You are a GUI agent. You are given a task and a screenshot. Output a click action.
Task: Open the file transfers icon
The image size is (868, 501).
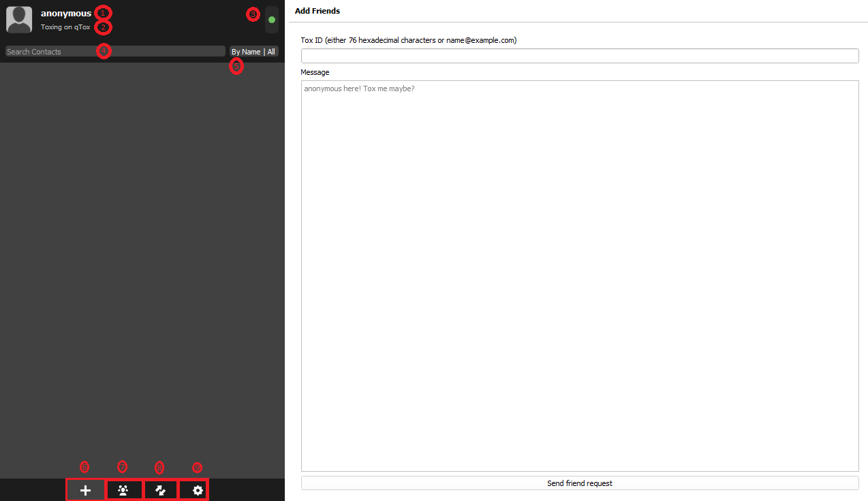click(x=161, y=490)
